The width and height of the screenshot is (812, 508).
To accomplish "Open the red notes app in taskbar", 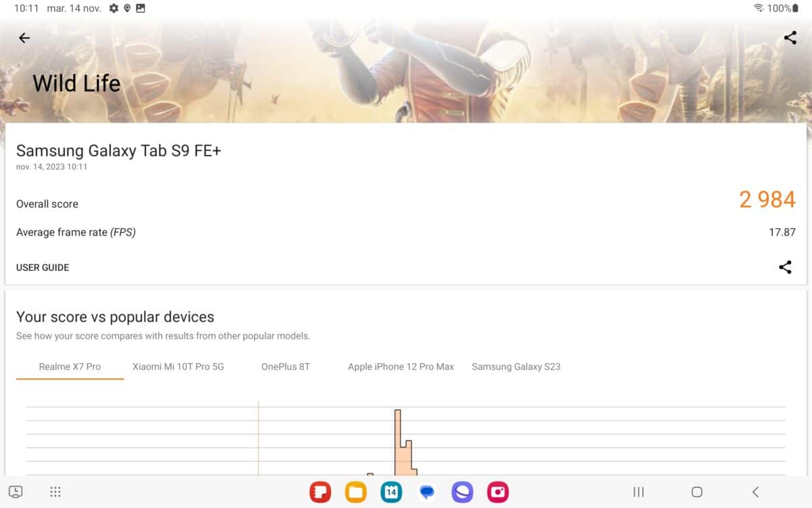I will pos(320,492).
